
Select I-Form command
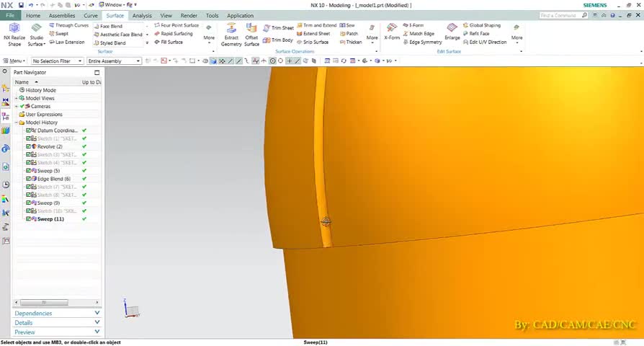coord(413,25)
